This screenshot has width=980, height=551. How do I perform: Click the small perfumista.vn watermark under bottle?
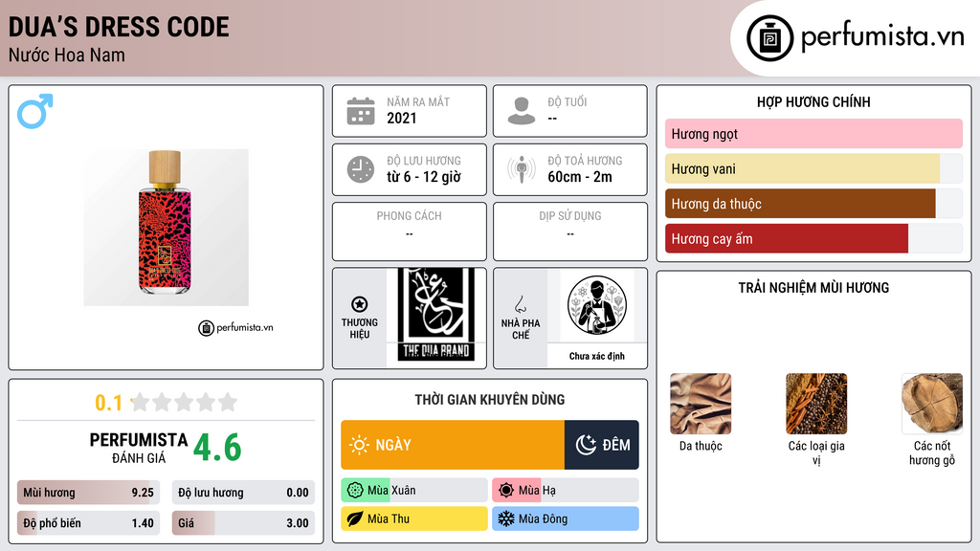pos(235,327)
